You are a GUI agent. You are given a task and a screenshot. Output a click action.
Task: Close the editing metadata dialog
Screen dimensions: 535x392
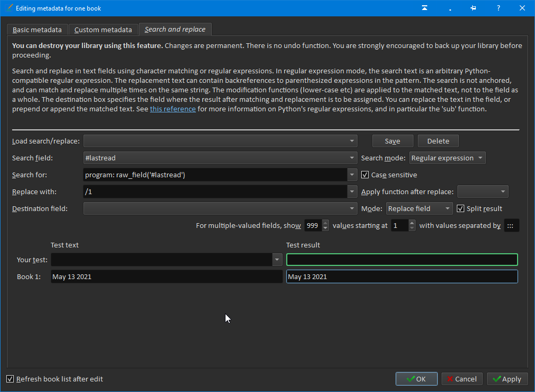pyautogui.click(x=522, y=8)
